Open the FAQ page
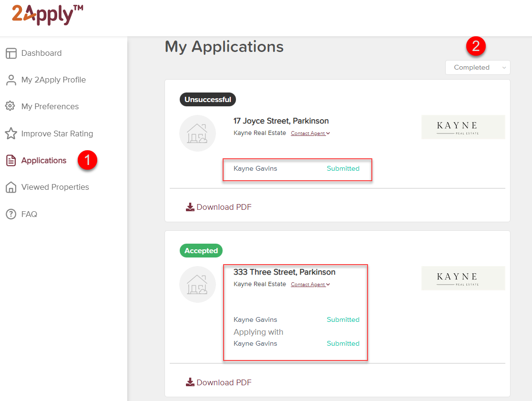Screen dimensions: 532x401 (29, 214)
